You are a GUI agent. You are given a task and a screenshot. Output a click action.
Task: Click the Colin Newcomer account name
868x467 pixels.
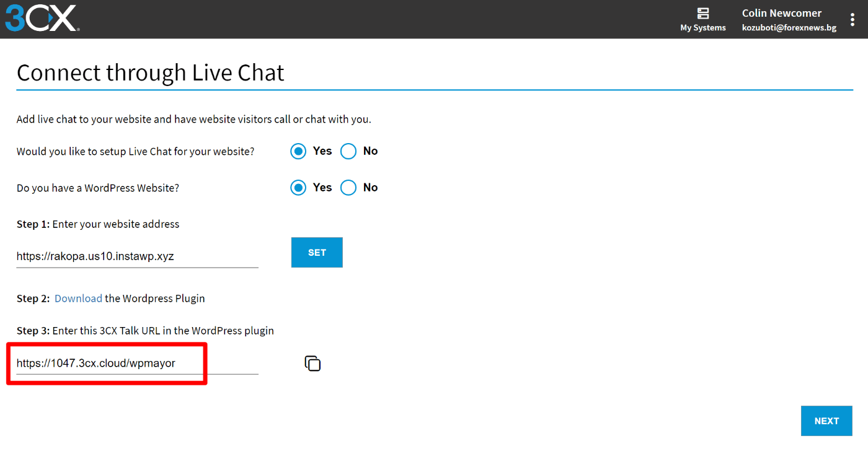click(781, 13)
